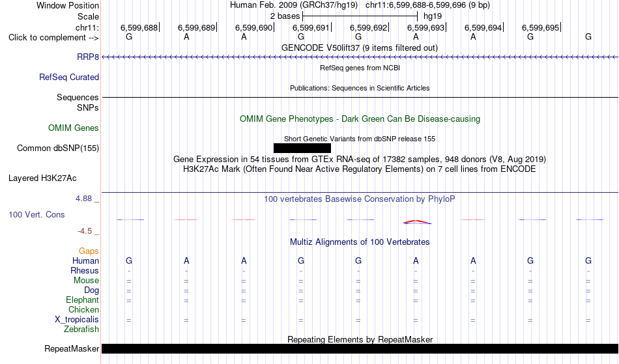Click the 'H3K27Ac Mark' ENCODE title
The width and height of the screenshot is (619, 364).
(360, 169)
